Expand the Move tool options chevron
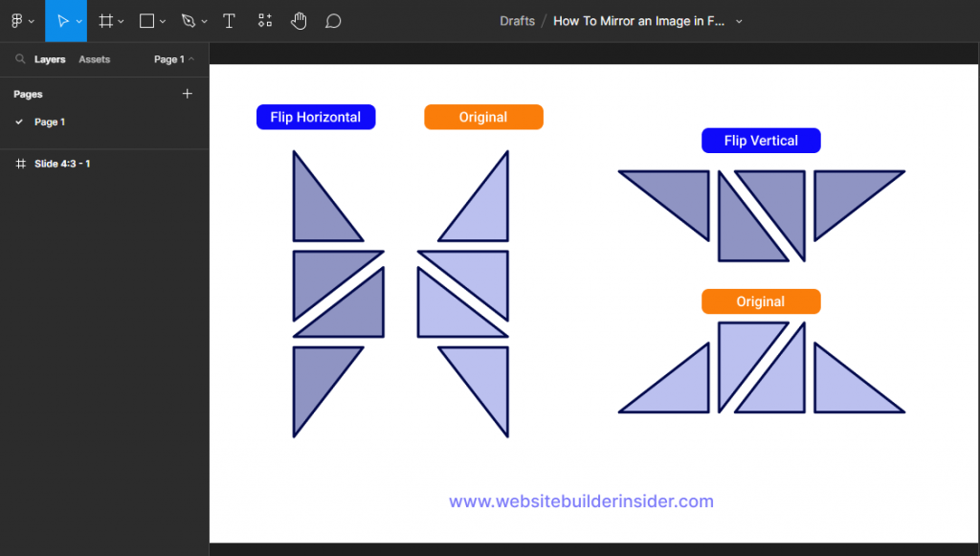This screenshot has height=556, width=980. pos(79,21)
